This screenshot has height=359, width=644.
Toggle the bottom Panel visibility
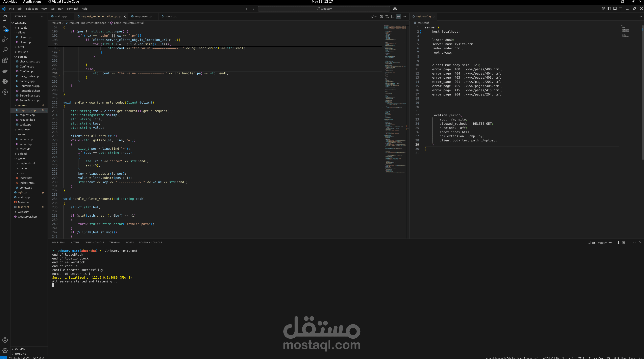coord(615,9)
